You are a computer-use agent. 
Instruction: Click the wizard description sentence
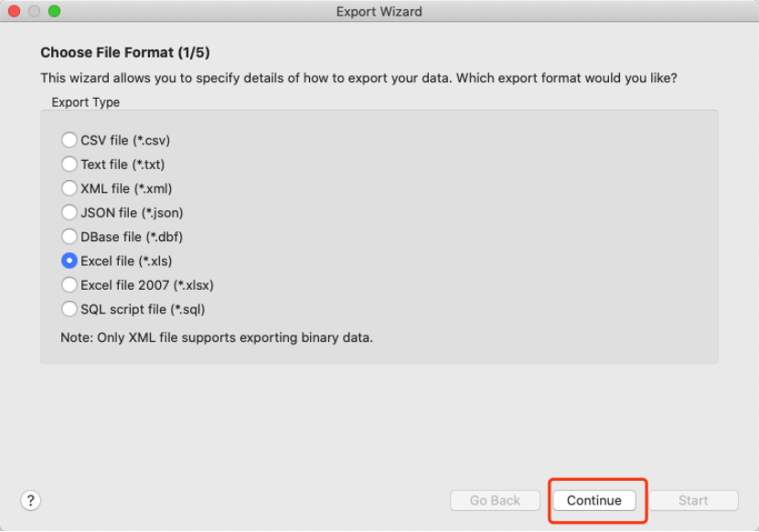(x=359, y=78)
